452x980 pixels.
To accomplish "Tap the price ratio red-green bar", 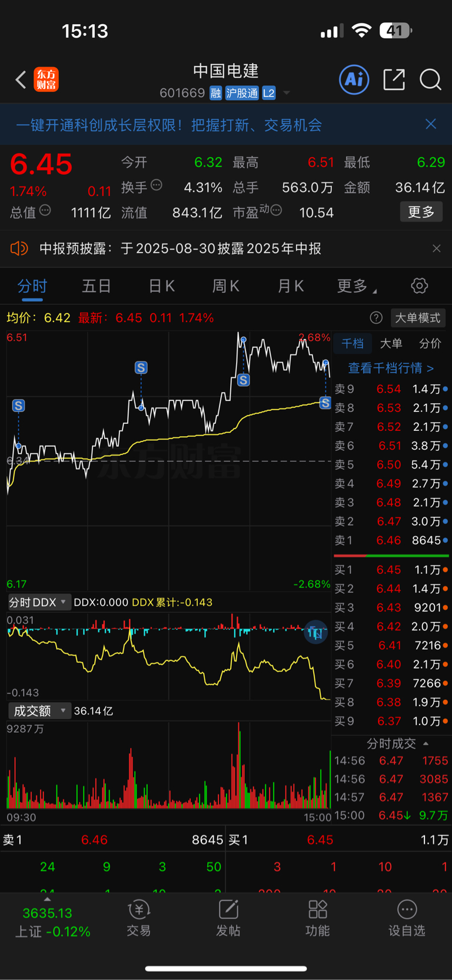I will click(391, 556).
